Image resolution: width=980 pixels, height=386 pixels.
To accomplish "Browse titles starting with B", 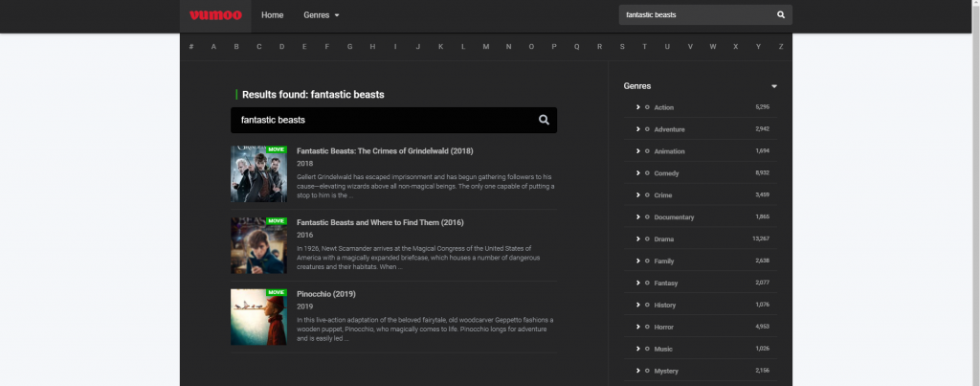I will click(x=236, y=47).
